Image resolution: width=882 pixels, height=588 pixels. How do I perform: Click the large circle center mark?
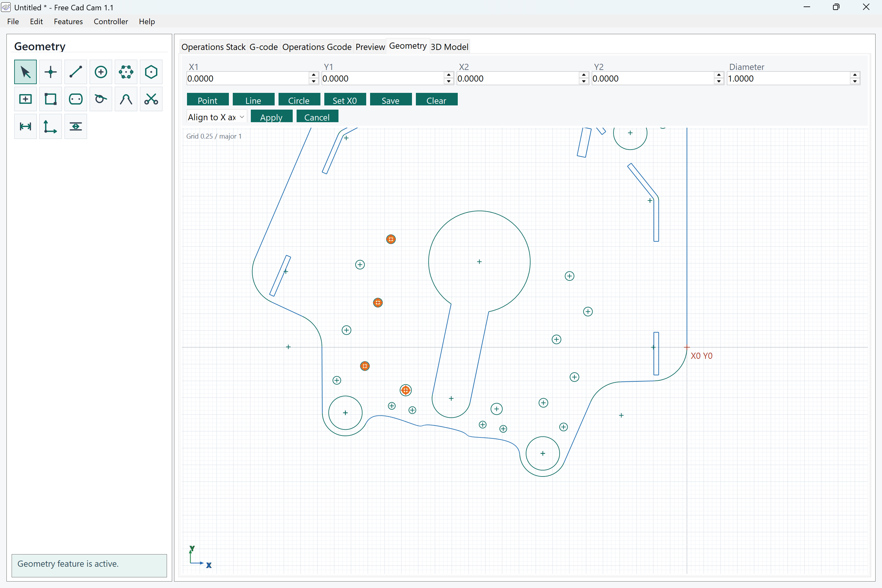pos(479,262)
